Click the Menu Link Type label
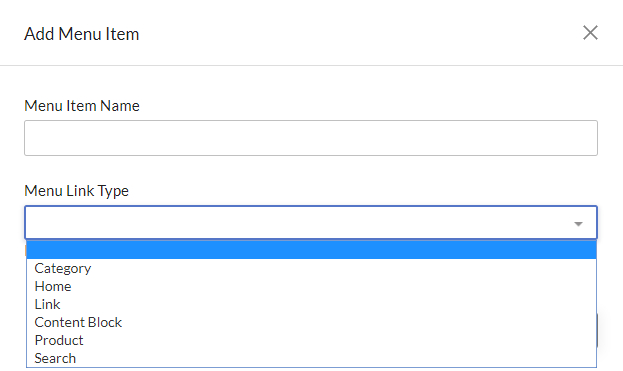623x371 pixels. pos(76,191)
